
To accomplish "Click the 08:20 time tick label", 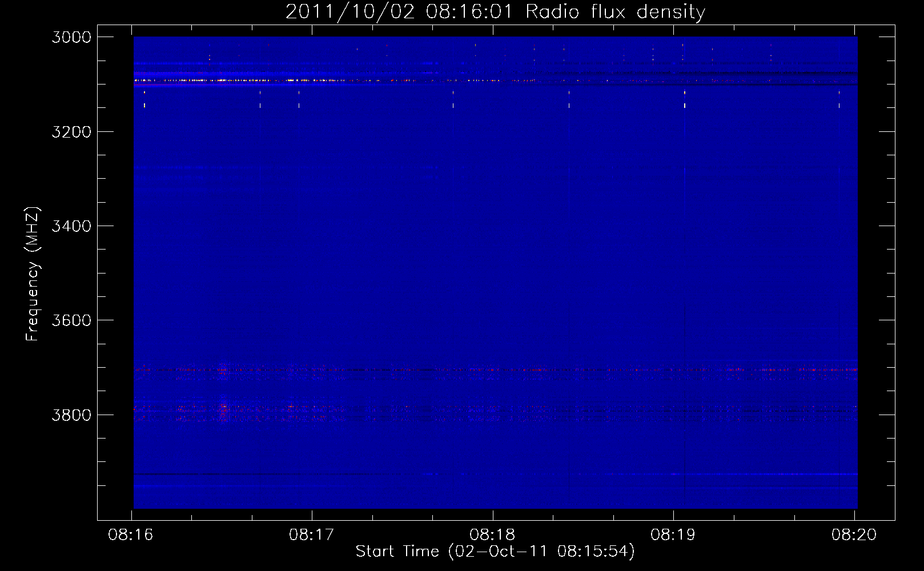I will pos(854,535).
